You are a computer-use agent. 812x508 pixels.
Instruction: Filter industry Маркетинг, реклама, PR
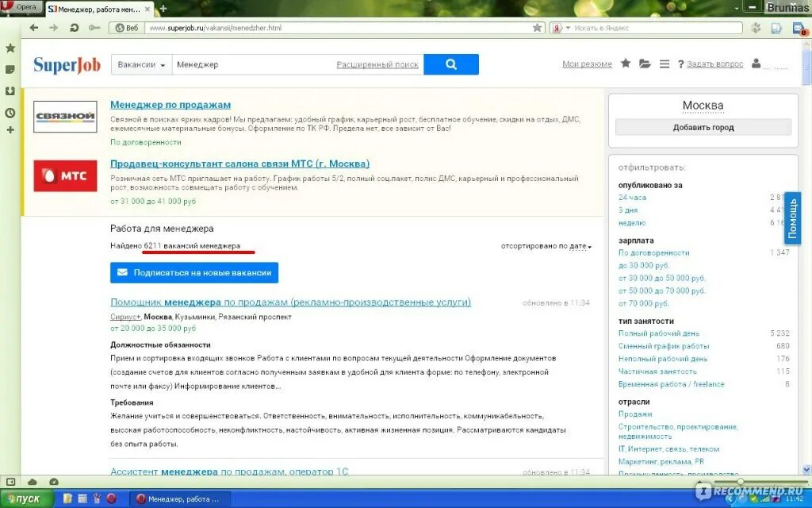point(661,462)
